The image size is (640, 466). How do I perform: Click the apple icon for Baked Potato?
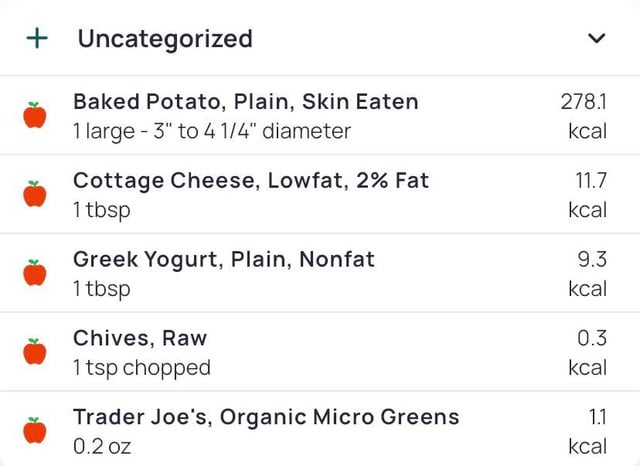click(35, 115)
